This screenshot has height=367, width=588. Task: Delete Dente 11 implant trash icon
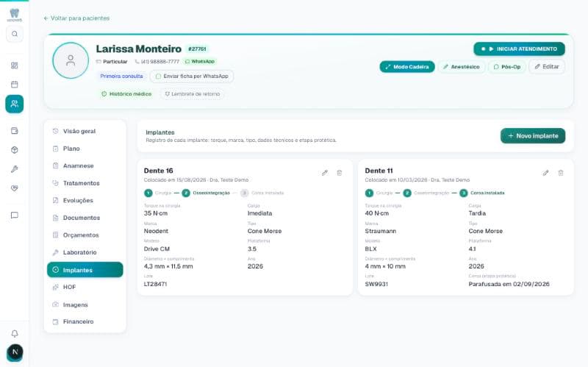point(561,173)
